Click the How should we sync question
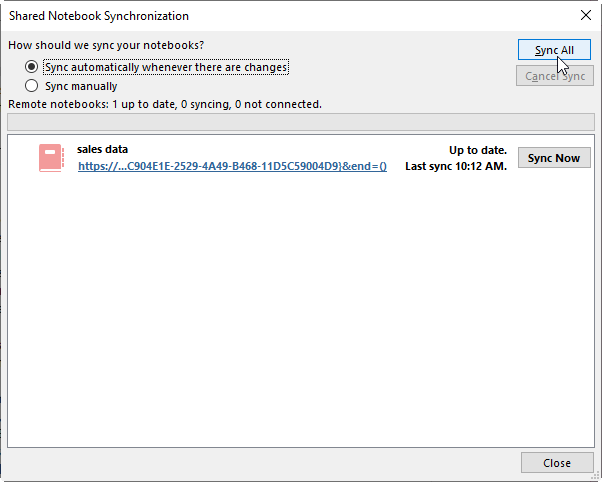The height and width of the screenshot is (482, 602). [x=106, y=45]
